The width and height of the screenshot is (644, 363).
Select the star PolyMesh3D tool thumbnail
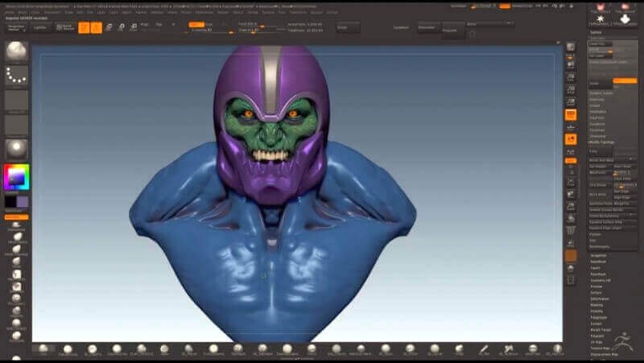coord(601,19)
